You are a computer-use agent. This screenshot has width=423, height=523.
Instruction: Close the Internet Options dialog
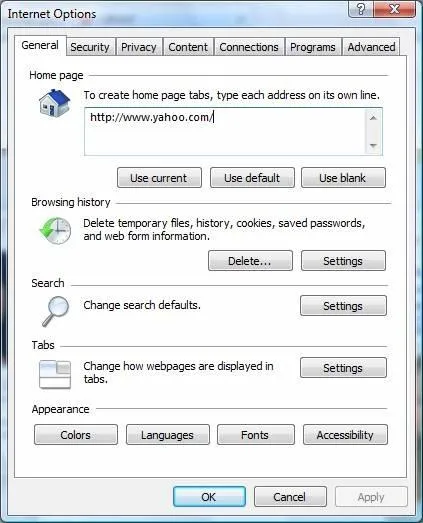(x=395, y=9)
